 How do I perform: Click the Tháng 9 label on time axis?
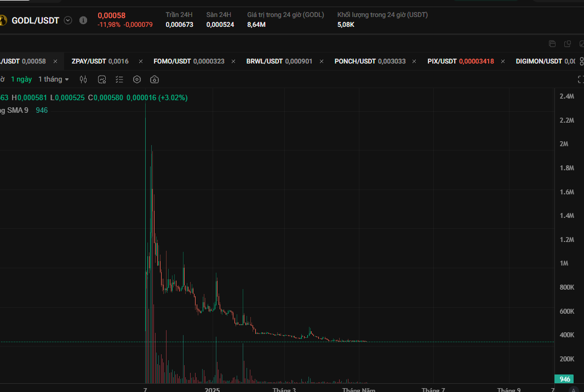pyautogui.click(x=509, y=390)
